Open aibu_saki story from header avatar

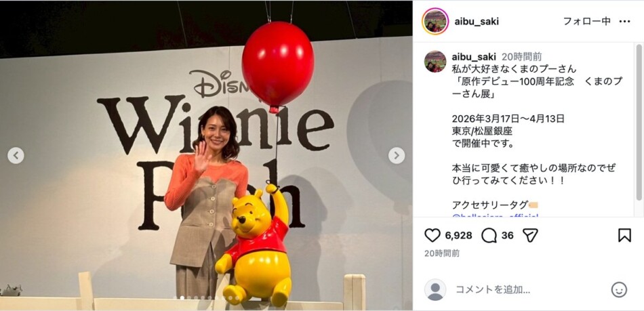click(x=435, y=21)
